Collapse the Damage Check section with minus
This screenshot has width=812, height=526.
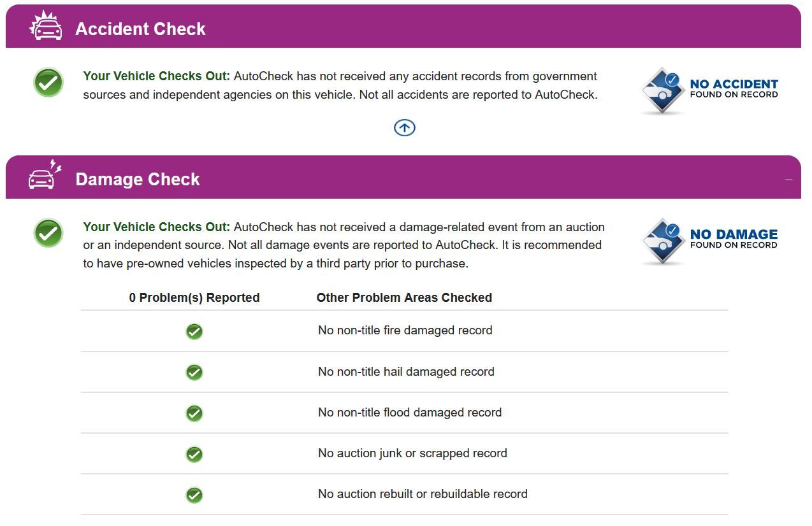[x=788, y=180]
